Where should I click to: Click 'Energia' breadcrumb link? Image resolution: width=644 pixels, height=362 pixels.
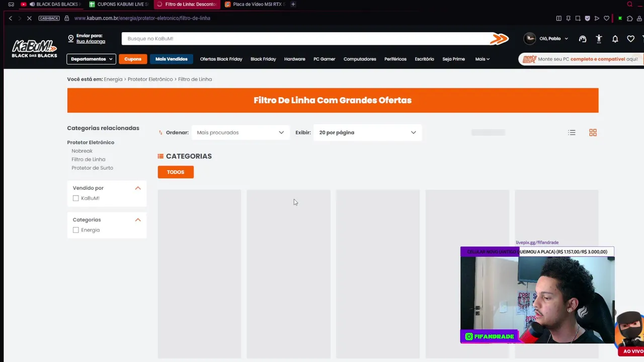tap(113, 79)
